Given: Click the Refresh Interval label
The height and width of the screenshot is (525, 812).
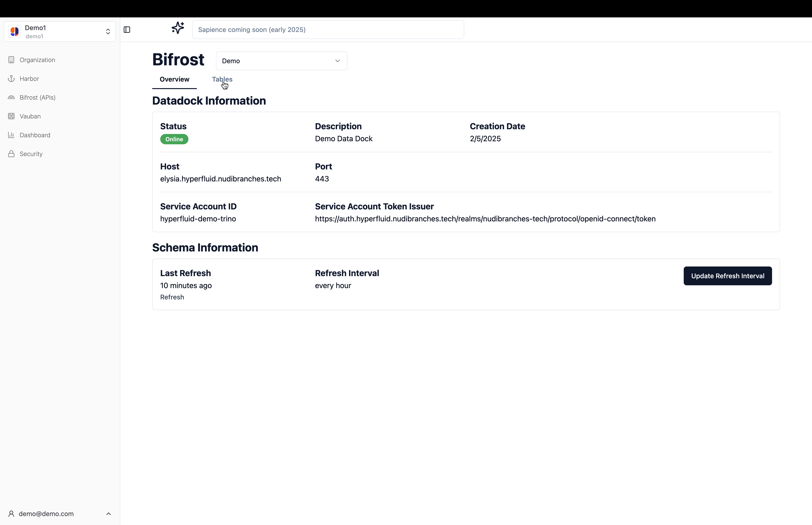Looking at the screenshot, I should 347,273.
